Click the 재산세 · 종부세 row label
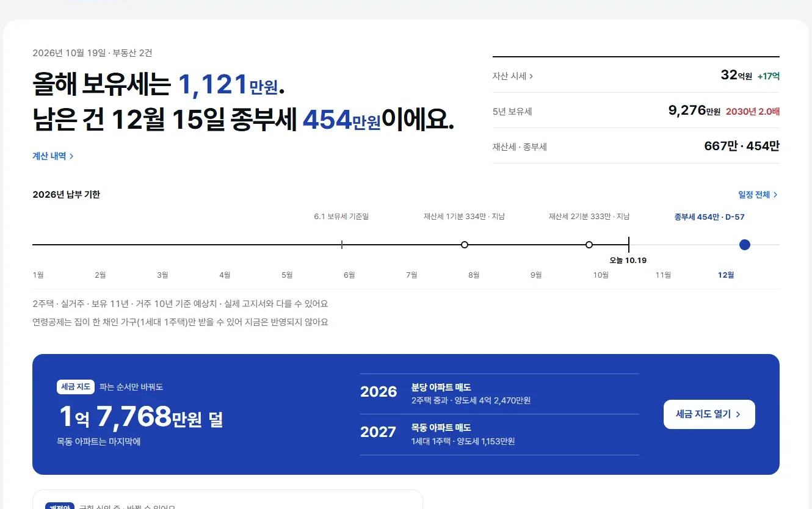This screenshot has height=509, width=812. (520, 147)
